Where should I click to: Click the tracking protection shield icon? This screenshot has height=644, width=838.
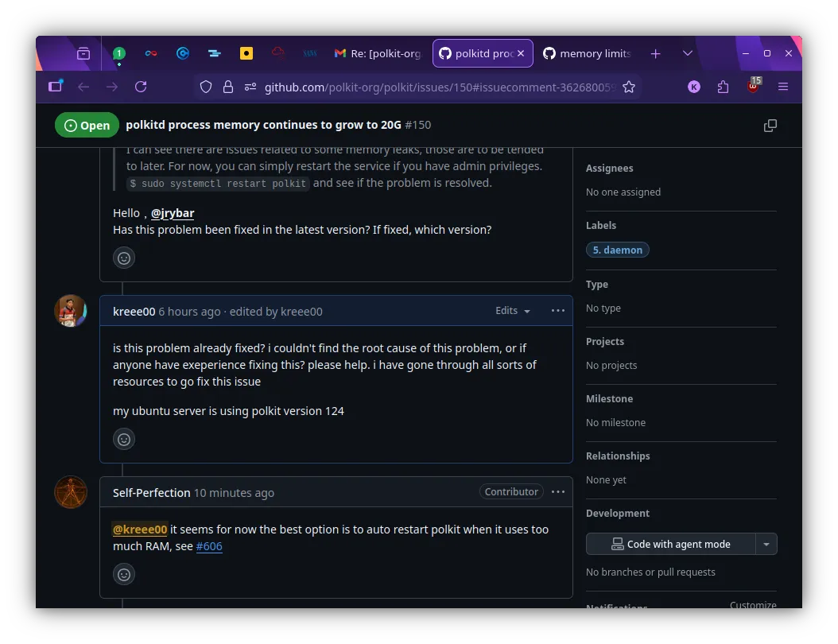point(206,87)
